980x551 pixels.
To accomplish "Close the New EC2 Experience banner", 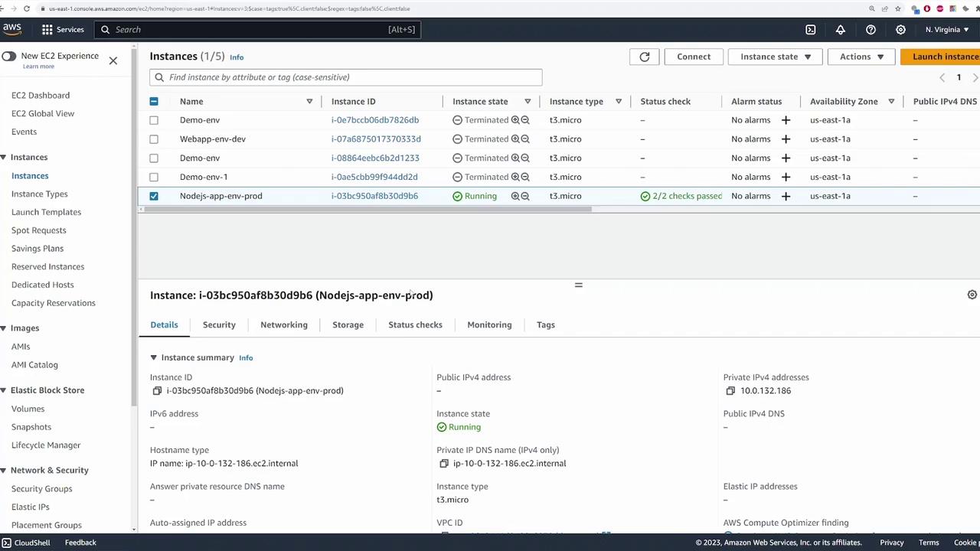I will 113,60.
